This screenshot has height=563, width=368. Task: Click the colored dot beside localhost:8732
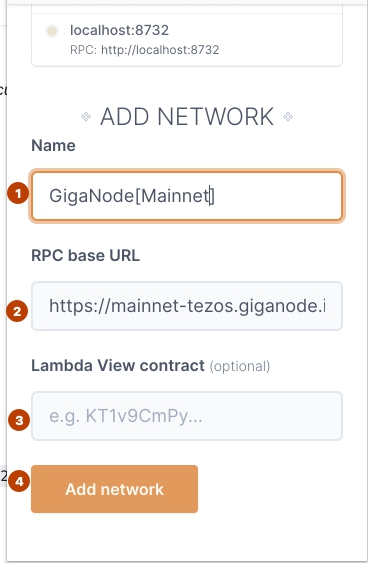52,31
